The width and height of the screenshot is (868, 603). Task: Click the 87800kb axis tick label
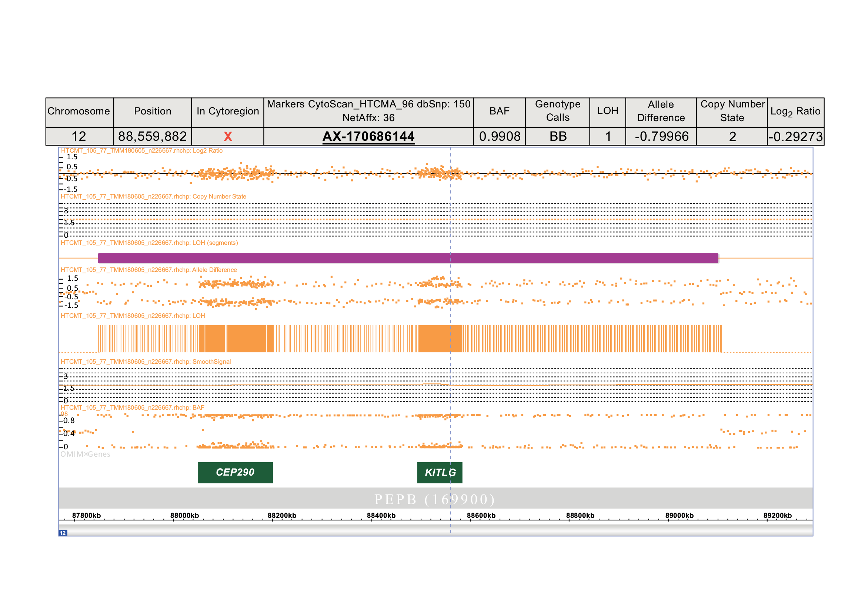(x=86, y=515)
